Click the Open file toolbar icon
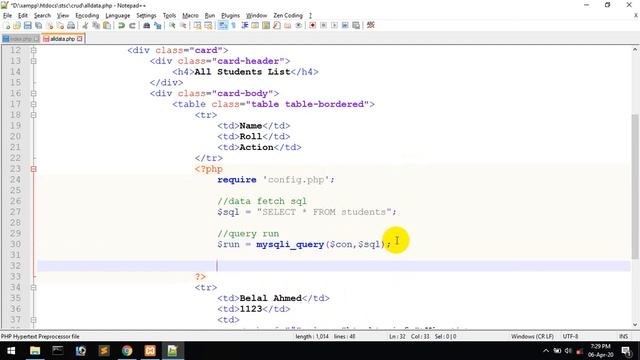Image resolution: width=640 pixels, height=360 pixels. click(x=17, y=25)
